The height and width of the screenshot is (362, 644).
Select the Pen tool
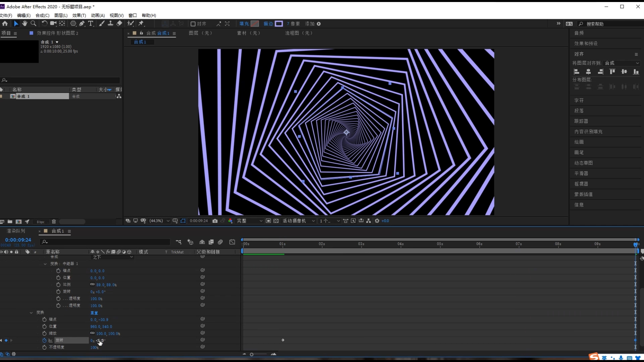pos(82,23)
